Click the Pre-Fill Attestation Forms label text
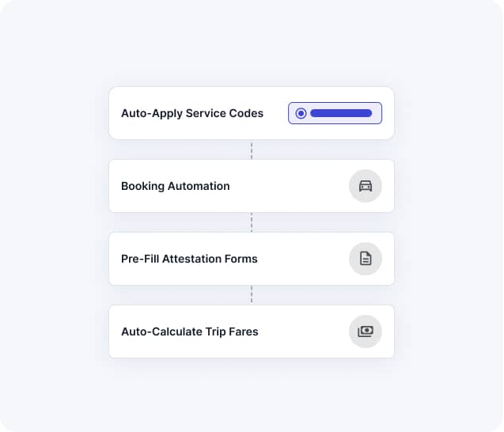This screenshot has width=504, height=432. pyautogui.click(x=189, y=259)
